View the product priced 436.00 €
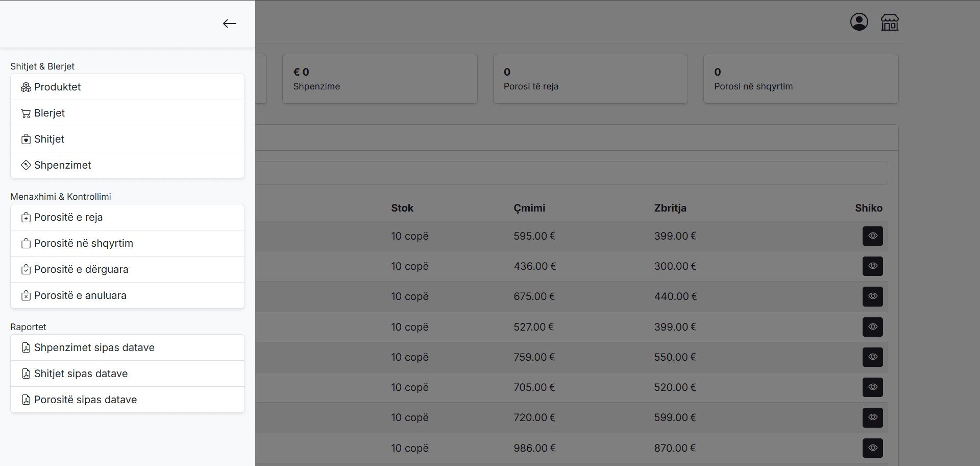The image size is (980, 466). click(x=872, y=266)
